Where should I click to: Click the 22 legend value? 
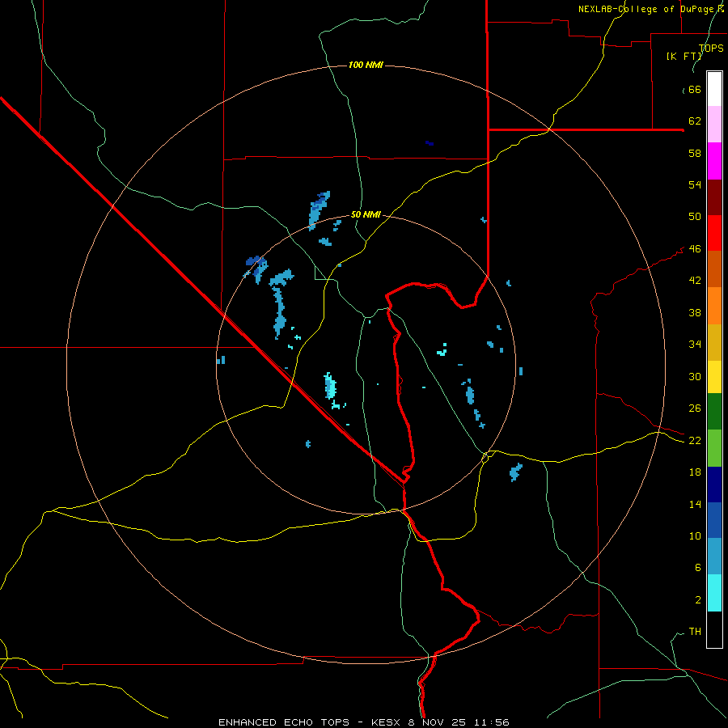point(695,440)
